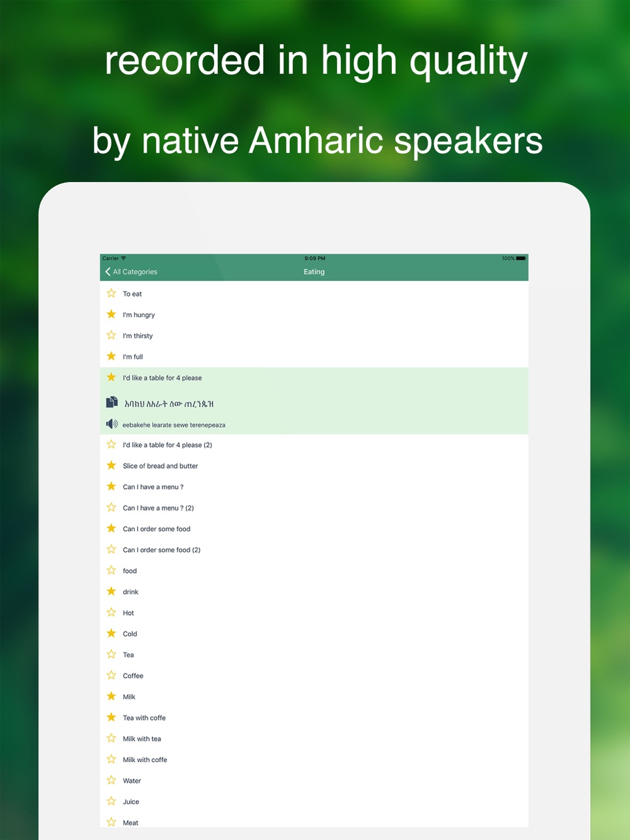Tap the 9:09 PM clock
The height and width of the screenshot is (840, 630).
315,258
